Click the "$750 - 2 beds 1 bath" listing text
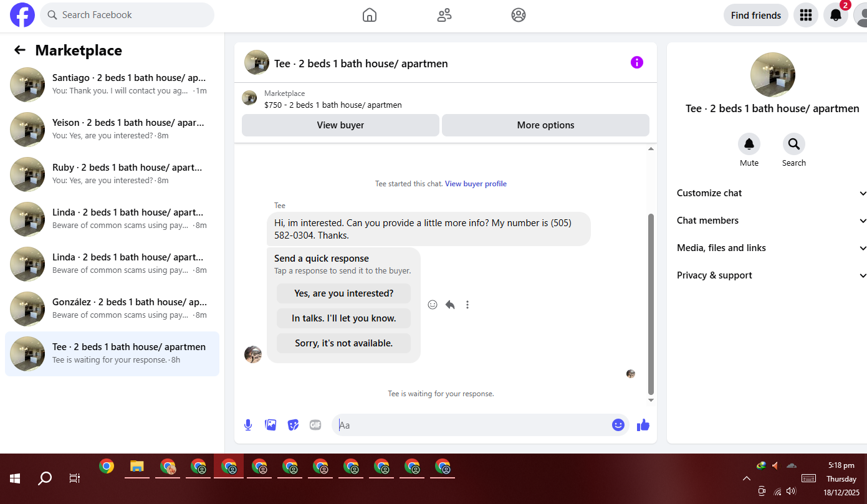Viewport: 867px width, 504px height. [x=333, y=105]
